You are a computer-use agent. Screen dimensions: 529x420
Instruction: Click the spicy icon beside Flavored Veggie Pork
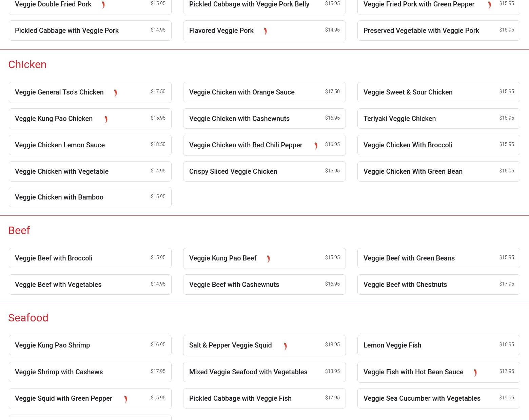265,31
